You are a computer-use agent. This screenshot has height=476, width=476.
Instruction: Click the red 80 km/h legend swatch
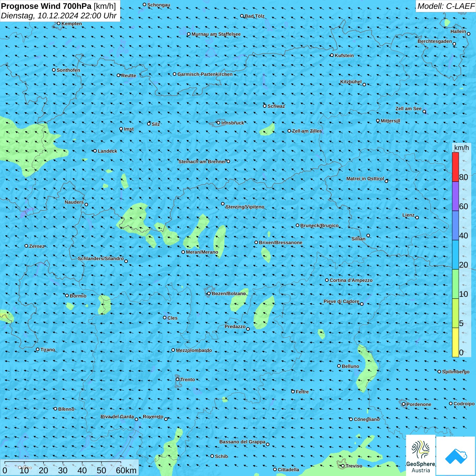click(x=455, y=167)
